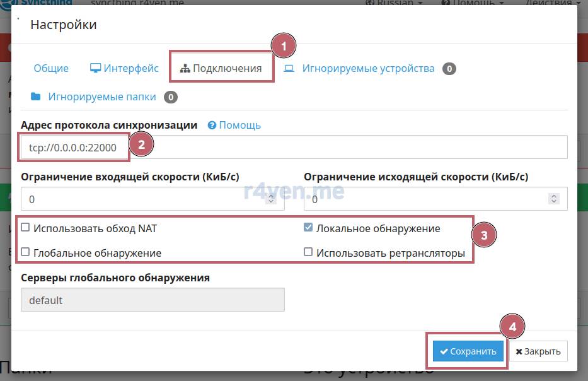The height and width of the screenshot is (381, 588).
Task: Click the incoming speed limit spinner arrows
Action: [x=271, y=199]
